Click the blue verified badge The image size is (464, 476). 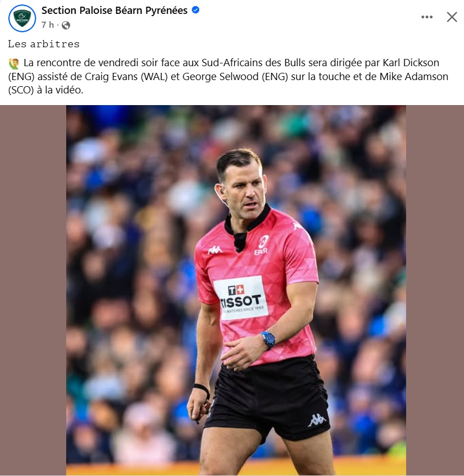pos(196,10)
